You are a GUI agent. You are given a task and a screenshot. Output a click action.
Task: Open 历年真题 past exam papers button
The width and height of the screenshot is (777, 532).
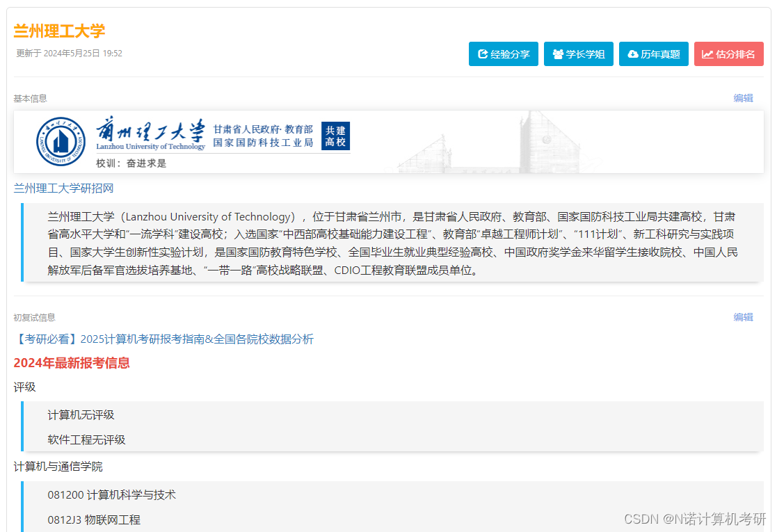[x=654, y=54]
